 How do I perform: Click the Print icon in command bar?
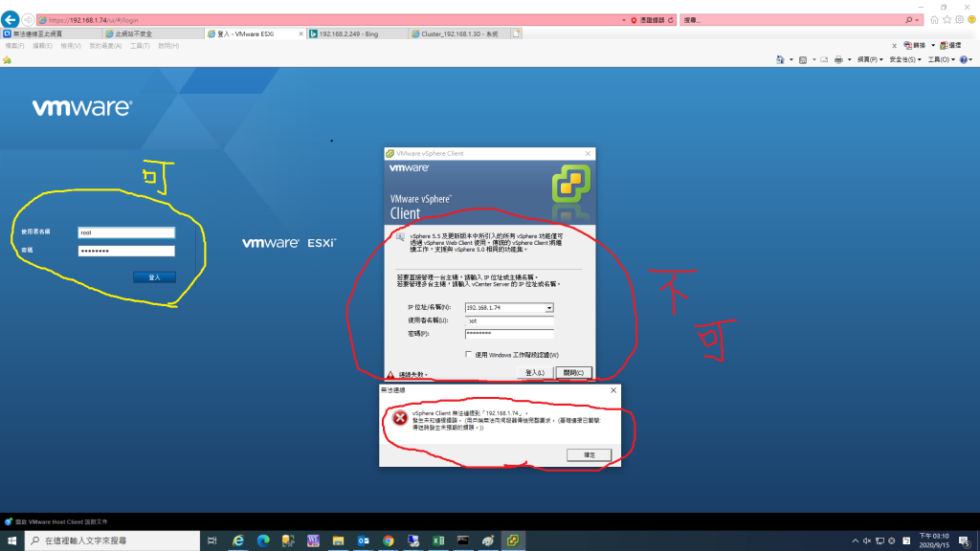pyautogui.click(x=838, y=60)
